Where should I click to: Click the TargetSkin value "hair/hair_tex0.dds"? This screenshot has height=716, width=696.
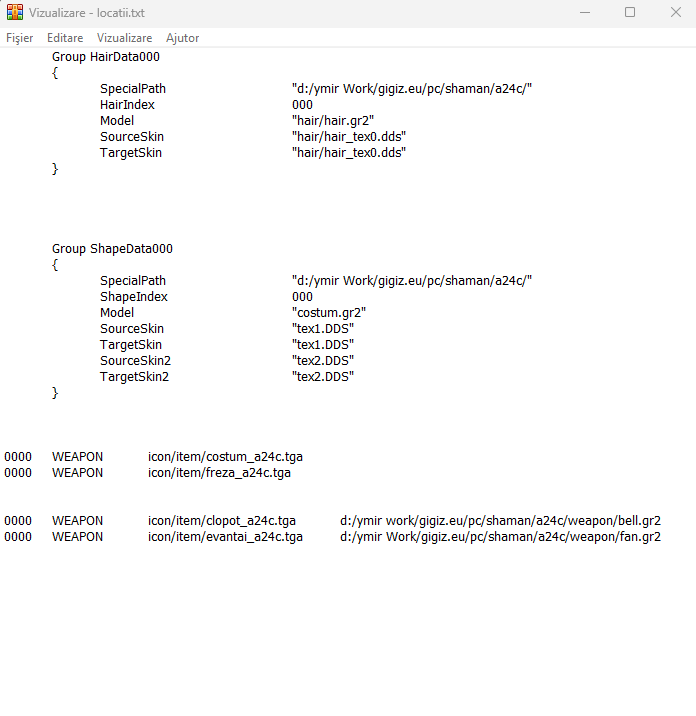tap(349, 153)
